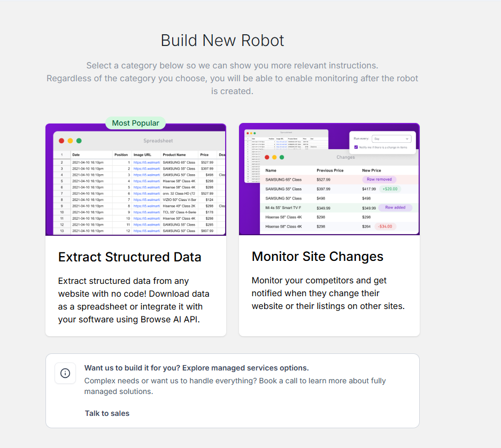Click the Most Popular badge
The width and height of the screenshot is (501, 448).
point(135,123)
